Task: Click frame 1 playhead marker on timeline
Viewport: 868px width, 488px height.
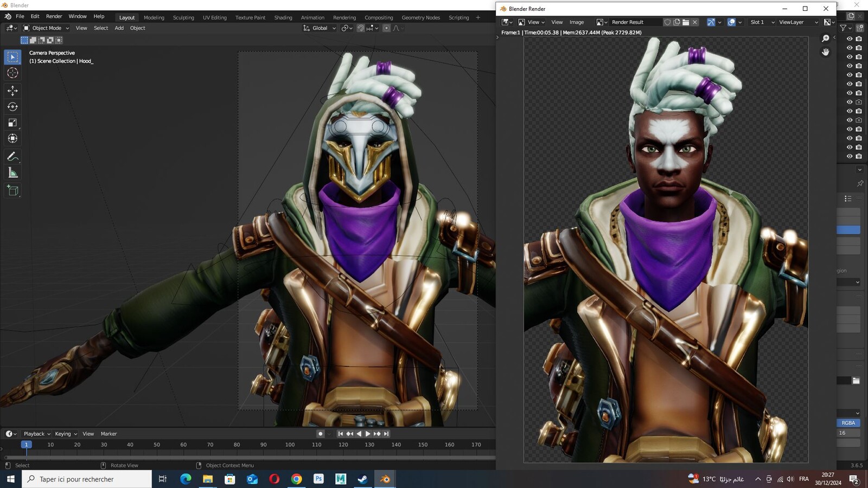Action: [26, 445]
